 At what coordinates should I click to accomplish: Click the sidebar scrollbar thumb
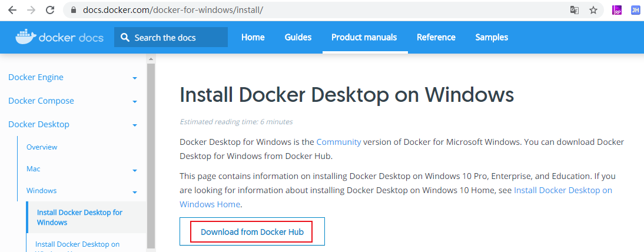pyautogui.click(x=151, y=156)
